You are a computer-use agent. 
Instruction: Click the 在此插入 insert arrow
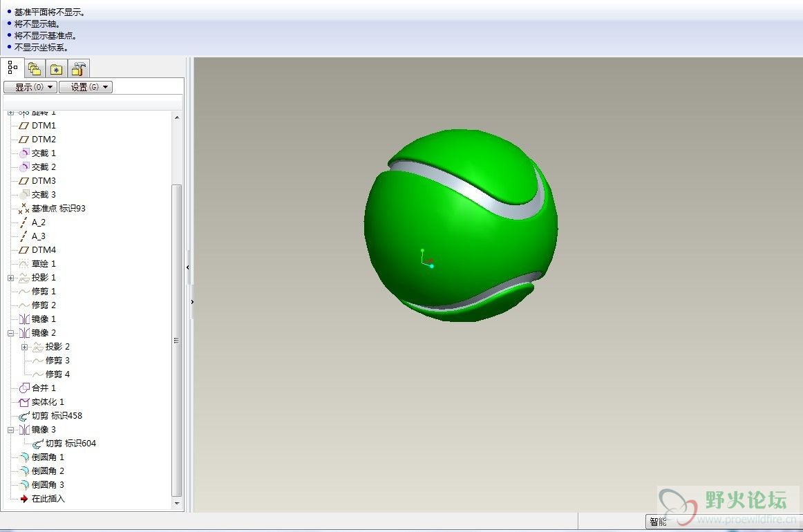coord(24,499)
